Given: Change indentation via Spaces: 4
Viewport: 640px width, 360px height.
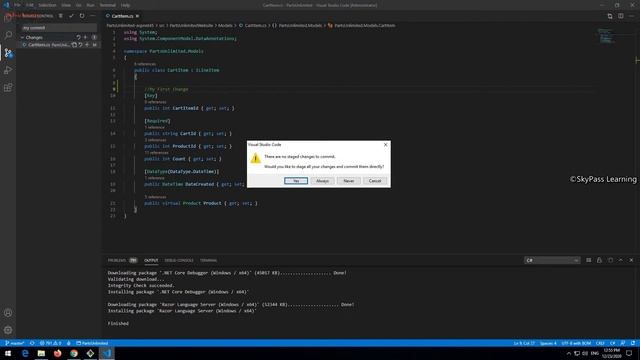Looking at the screenshot, I should click(x=548, y=343).
